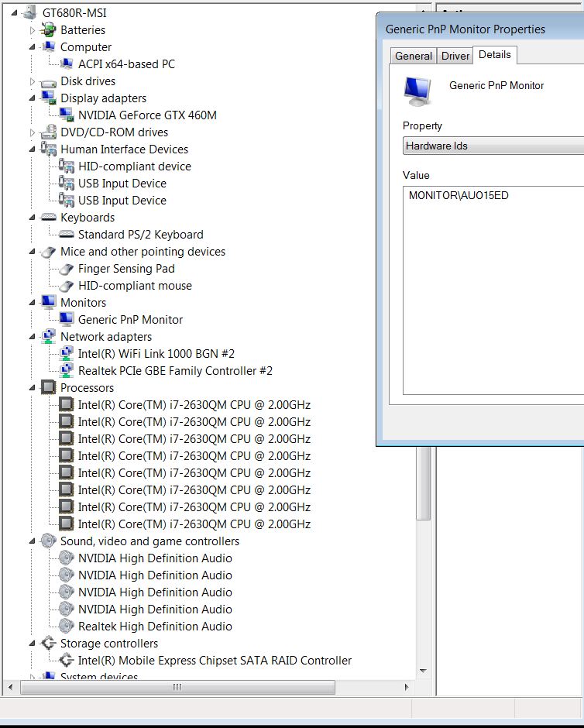Click the Monitors category icon
584x728 pixels.
[x=48, y=303]
